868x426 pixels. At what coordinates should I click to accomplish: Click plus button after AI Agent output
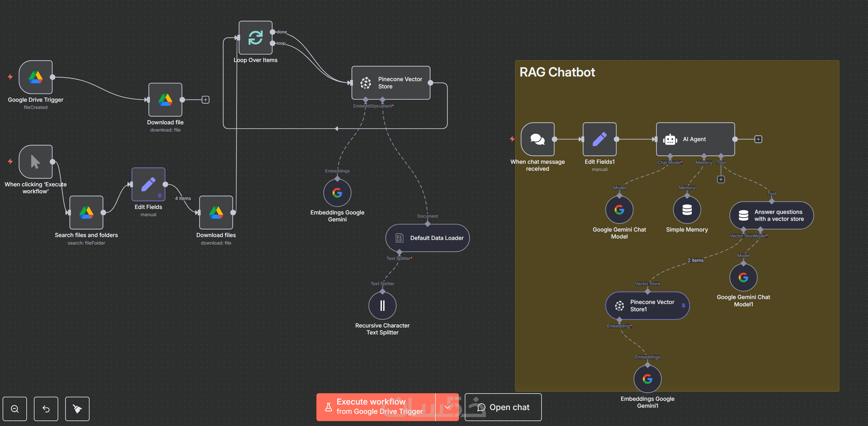(x=758, y=139)
